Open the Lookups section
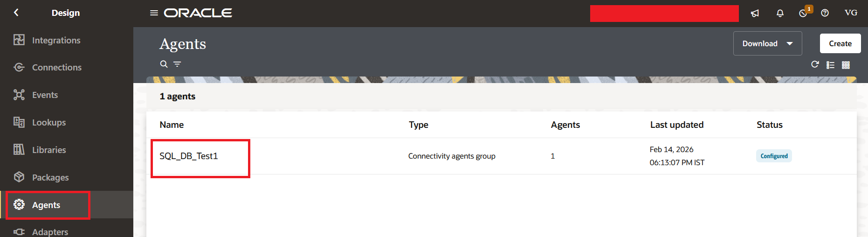The height and width of the screenshot is (237, 868). click(48, 122)
